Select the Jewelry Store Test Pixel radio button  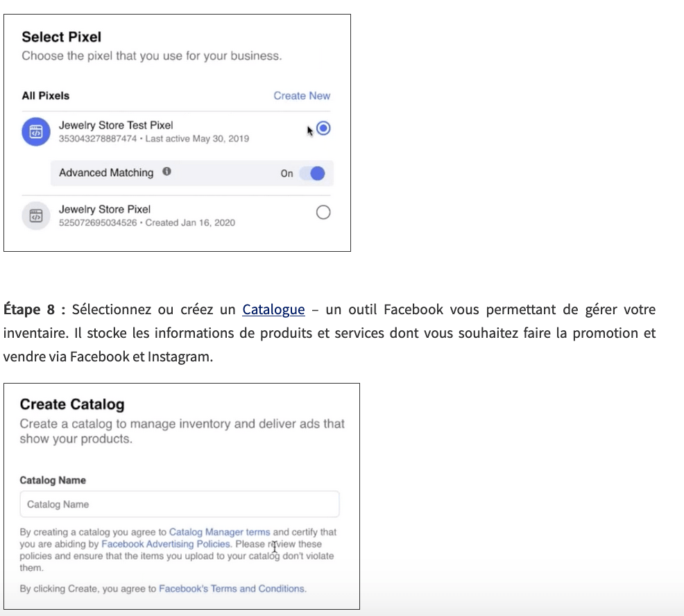click(x=323, y=128)
